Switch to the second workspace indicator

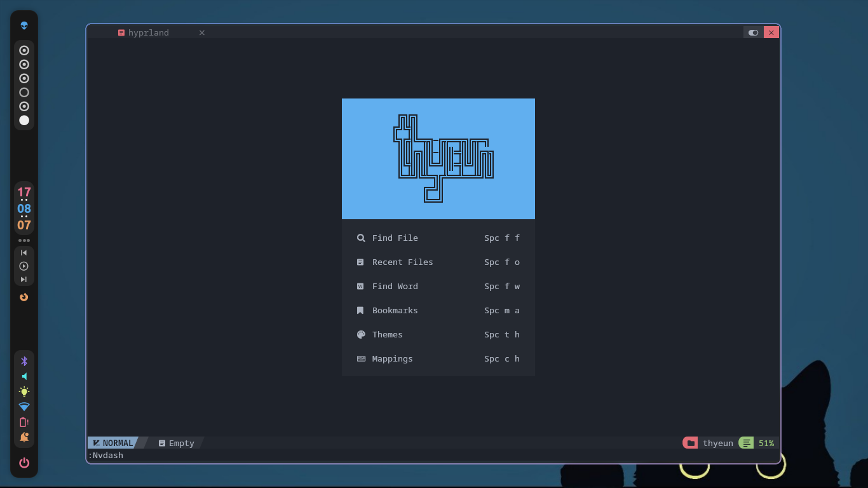point(24,64)
